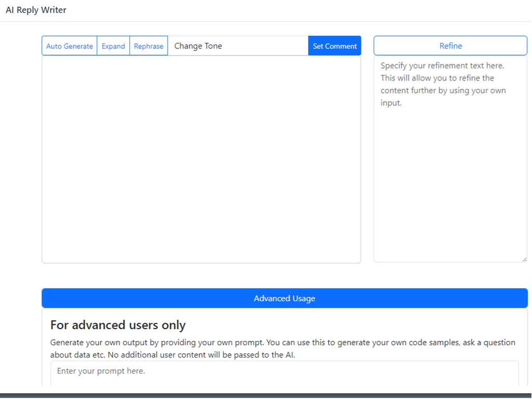532x399 pixels.
Task: Click the empty area below the reply editor
Action: tap(201, 275)
